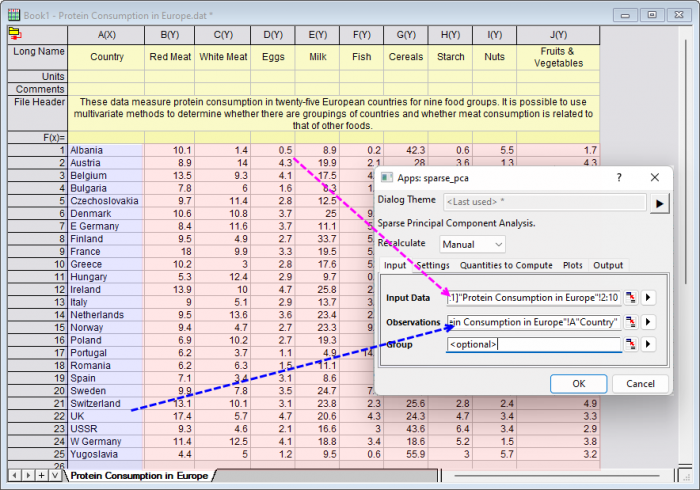This screenshot has height=490, width=700.
Task: Switch to Quantities to Compute tab
Action: pos(506,265)
